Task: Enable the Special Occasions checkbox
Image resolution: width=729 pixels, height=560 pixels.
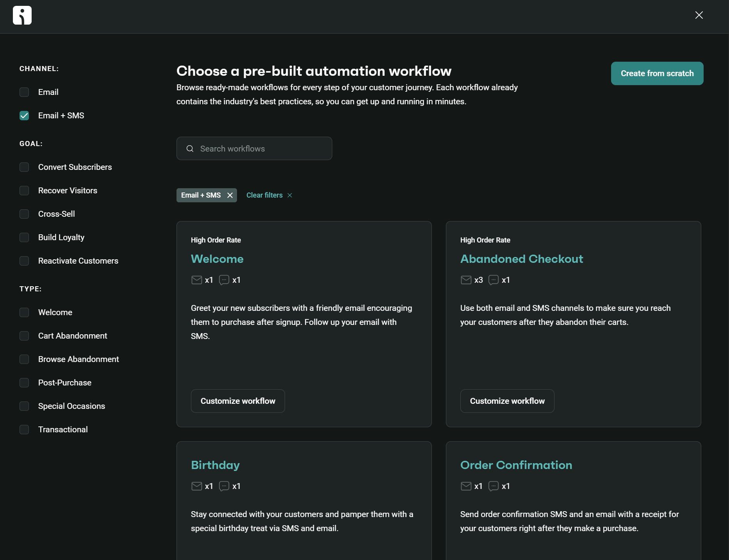Action: (x=24, y=406)
